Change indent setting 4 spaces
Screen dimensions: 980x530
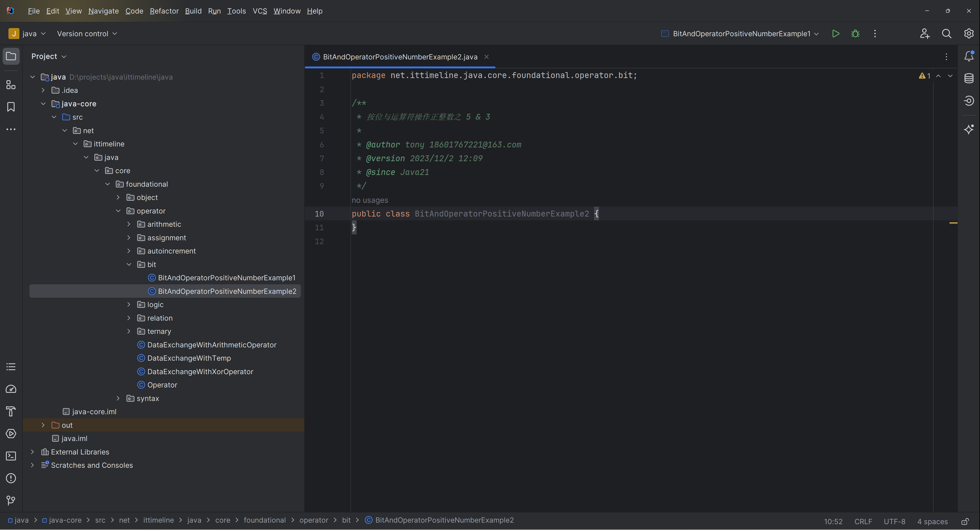(x=932, y=522)
